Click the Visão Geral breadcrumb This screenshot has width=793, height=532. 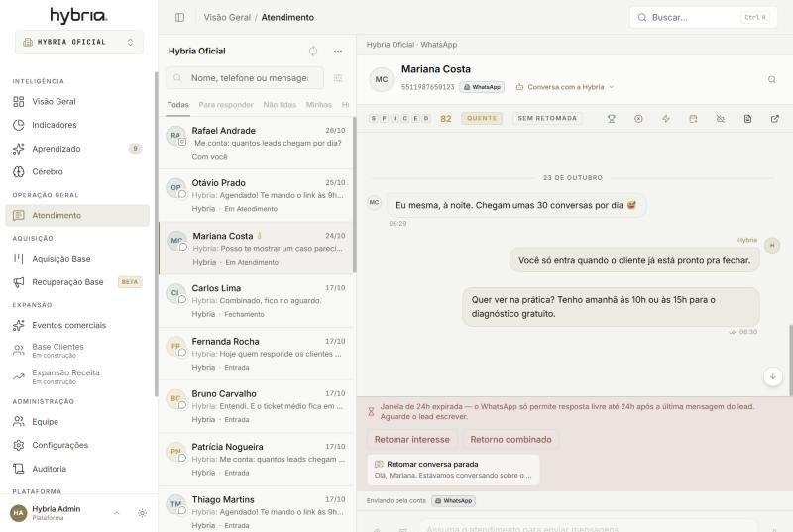[x=227, y=17]
